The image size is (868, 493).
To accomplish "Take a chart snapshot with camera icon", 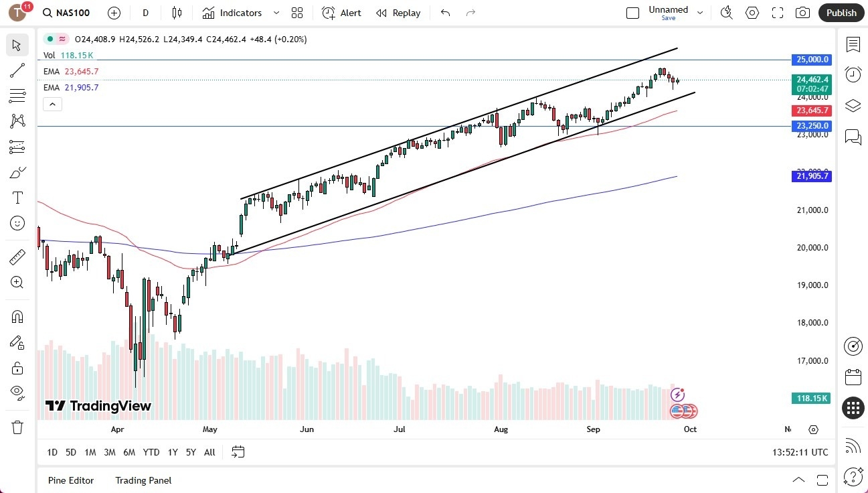I will (802, 13).
